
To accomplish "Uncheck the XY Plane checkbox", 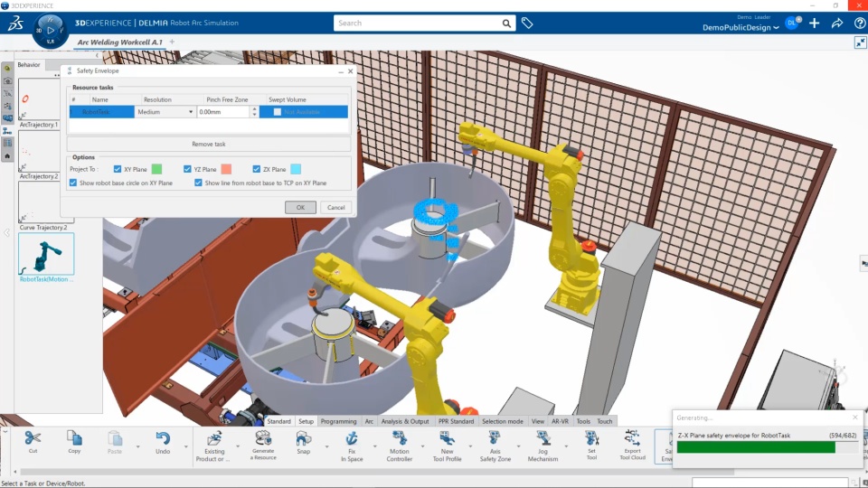I will coord(118,169).
